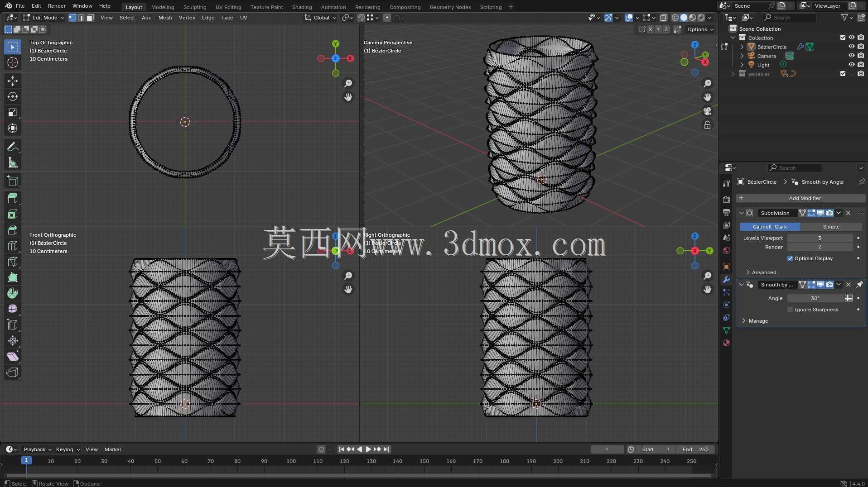Select the Bevel tool
868x487 pixels.
(x=13, y=230)
